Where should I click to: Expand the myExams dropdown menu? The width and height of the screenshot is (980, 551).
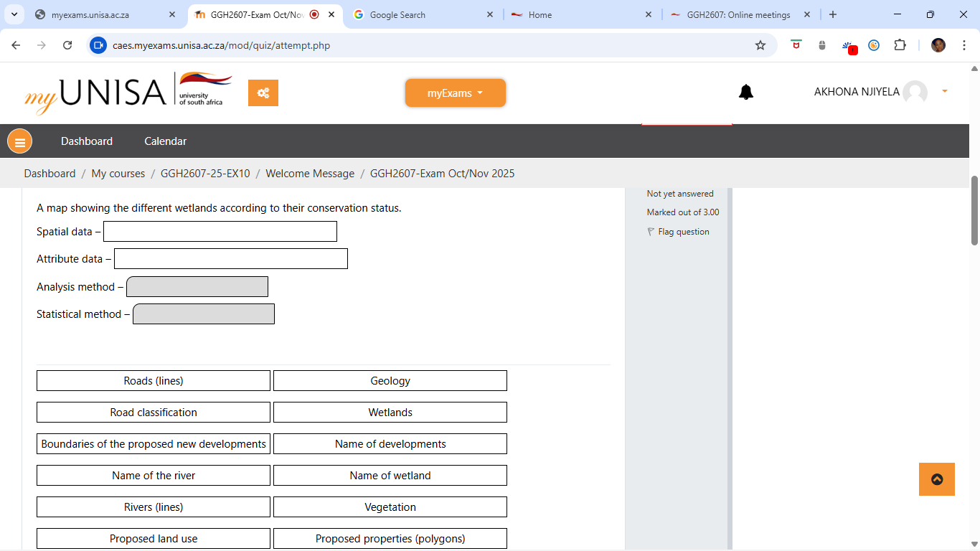coord(456,93)
